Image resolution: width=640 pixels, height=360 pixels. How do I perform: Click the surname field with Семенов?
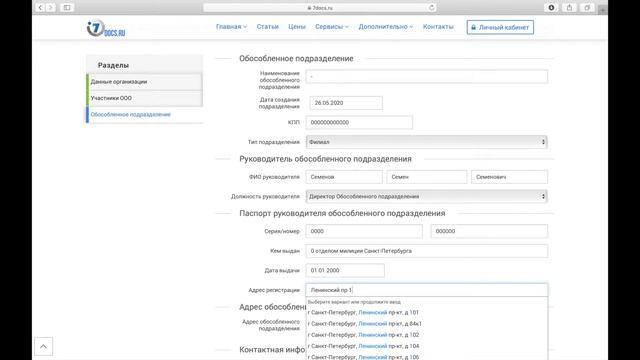(344, 177)
